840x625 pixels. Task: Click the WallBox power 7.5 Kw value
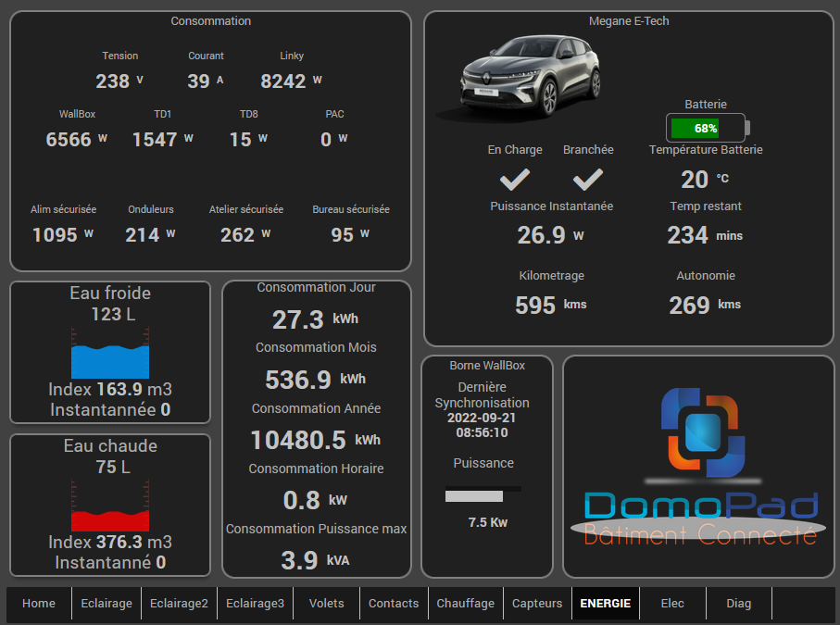[487, 522]
